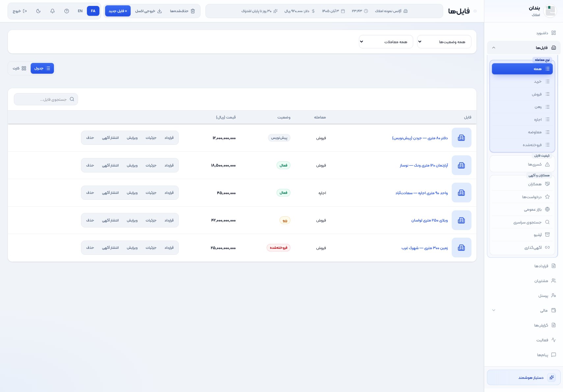Focus the جستجوی فایل search field
Image resolution: width=563 pixels, height=392 pixels.
[46, 99]
